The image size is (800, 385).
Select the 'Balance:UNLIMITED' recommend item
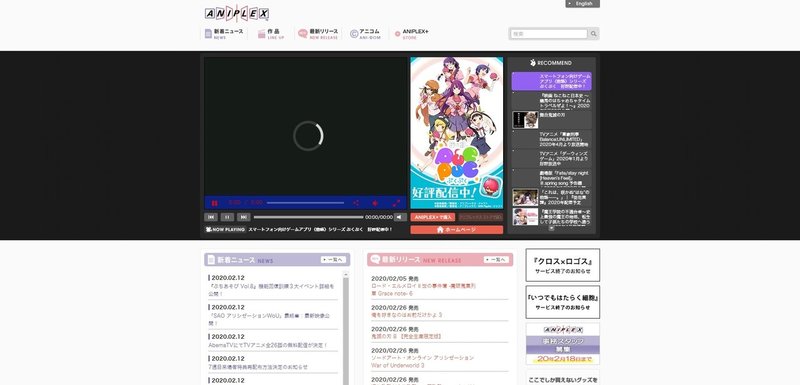click(x=552, y=139)
